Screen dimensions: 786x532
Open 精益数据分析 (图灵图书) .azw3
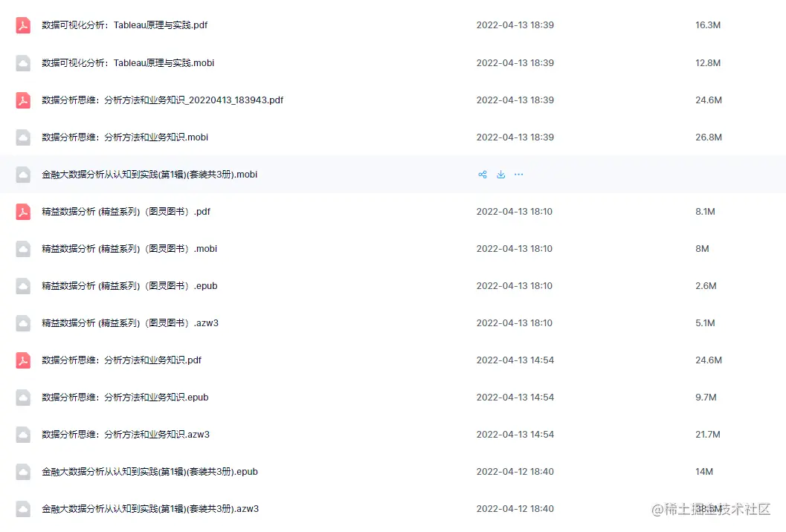[x=130, y=323]
